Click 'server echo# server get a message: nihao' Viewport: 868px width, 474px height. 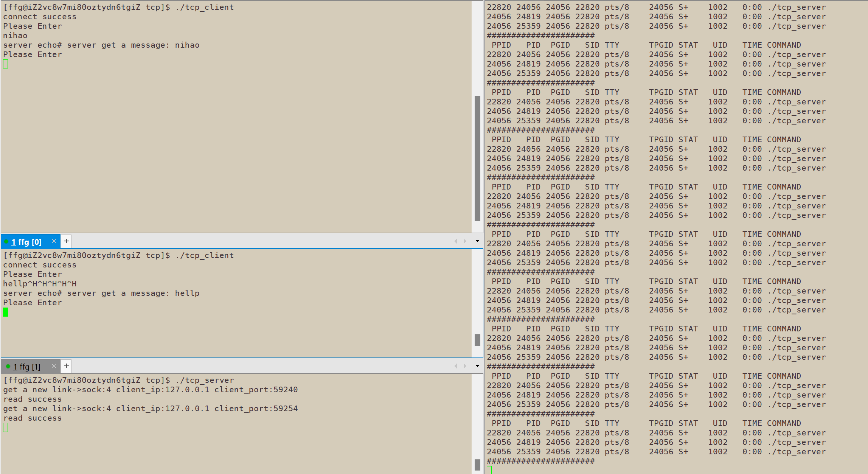pyautogui.click(x=101, y=45)
